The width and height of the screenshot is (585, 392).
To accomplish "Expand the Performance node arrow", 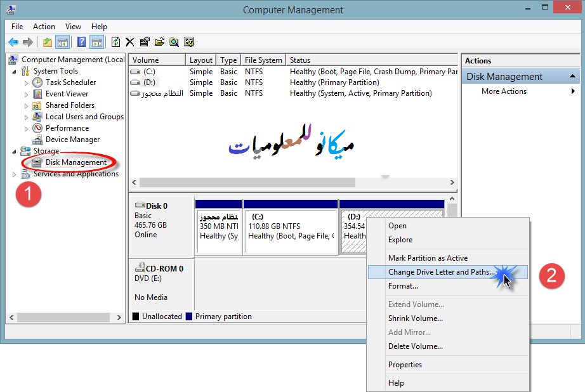I will [26, 129].
